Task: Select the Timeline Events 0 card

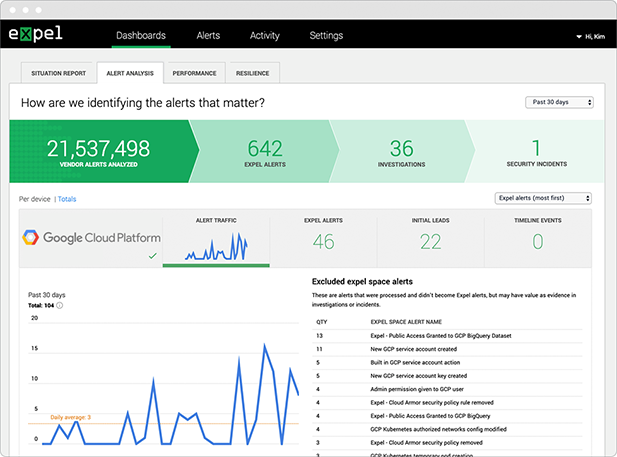Action: pyautogui.click(x=538, y=239)
